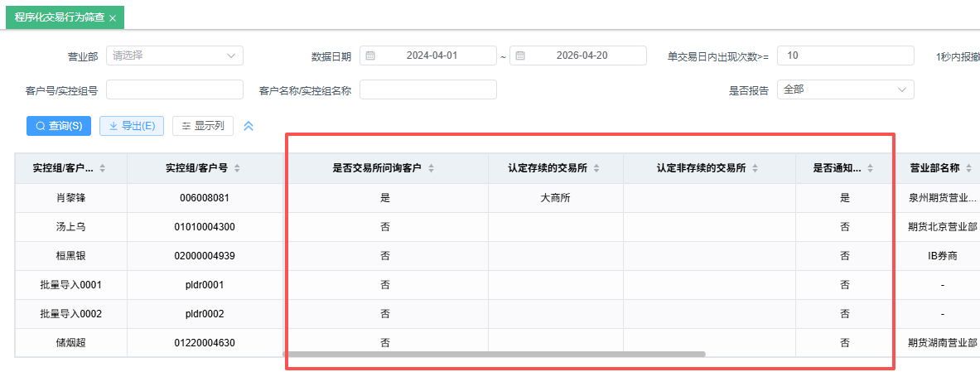Click the 是否交易所问询客户 header text
Image resolution: width=980 pixels, height=372 pixels.
tap(377, 168)
